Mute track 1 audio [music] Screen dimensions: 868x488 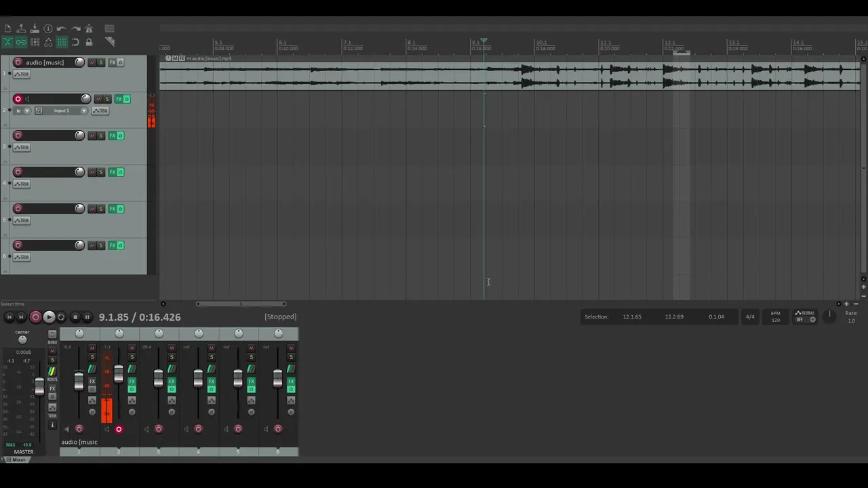pos(92,62)
